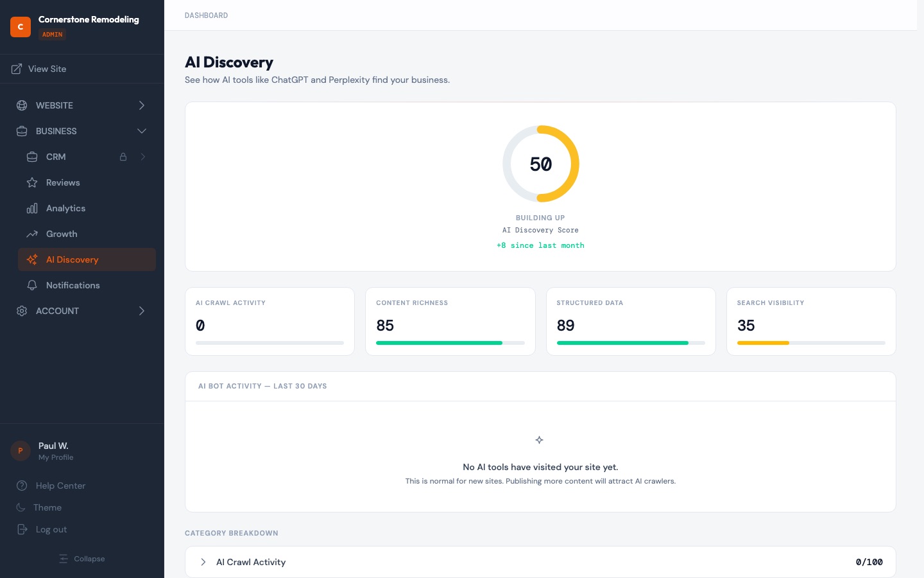The height and width of the screenshot is (578, 924).
Task: Open My Profile link
Action: (56, 457)
